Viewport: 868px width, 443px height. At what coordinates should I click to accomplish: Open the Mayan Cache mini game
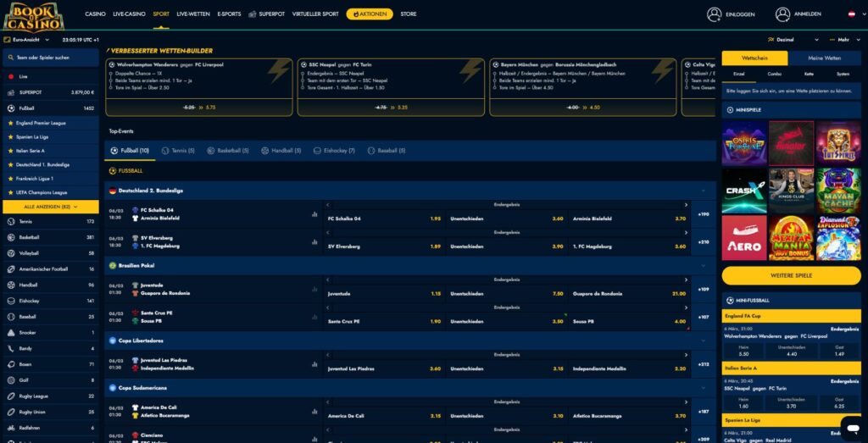coord(838,191)
